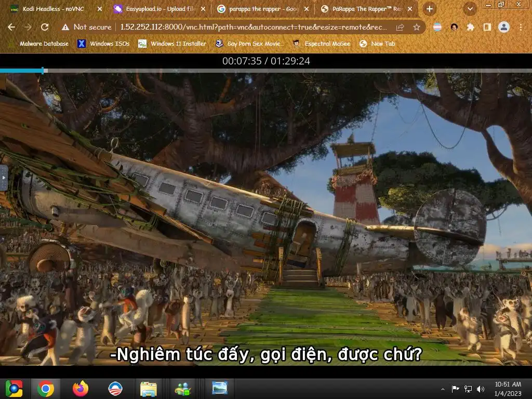Image resolution: width=532 pixels, height=399 pixels.
Task: Expand the tab search dropdown
Action: (x=470, y=9)
